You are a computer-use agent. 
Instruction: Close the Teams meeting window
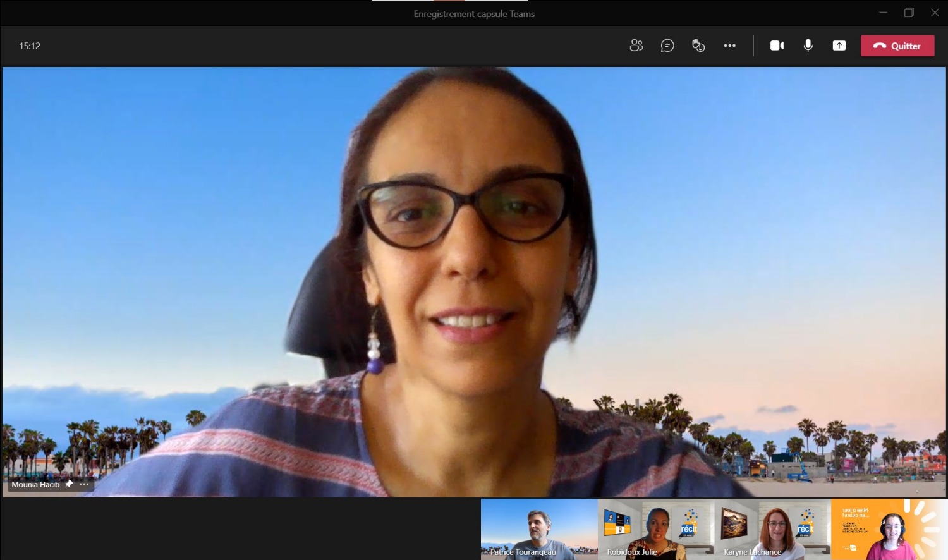935,13
